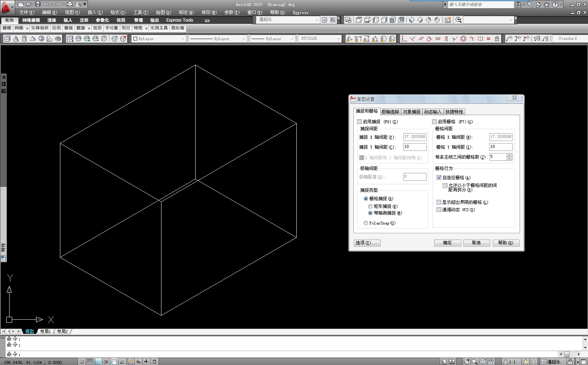This screenshot has height=365, width=588.
Task: Click the 帮助(H) button in the dialog
Action: pos(506,243)
